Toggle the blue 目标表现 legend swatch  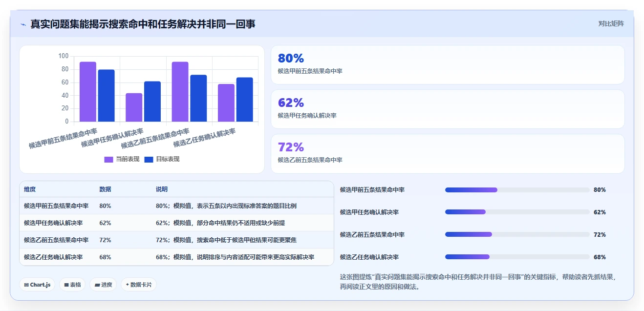pyautogui.click(x=149, y=159)
